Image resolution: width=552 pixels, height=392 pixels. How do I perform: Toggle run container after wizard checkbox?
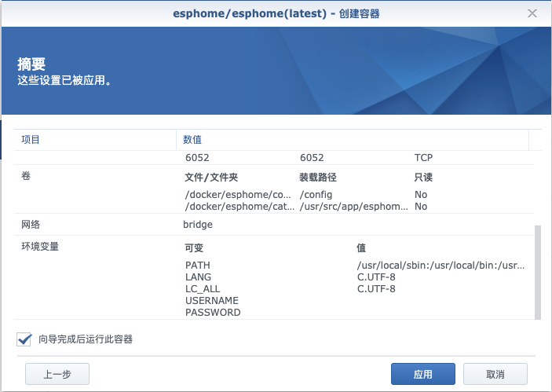tap(24, 339)
